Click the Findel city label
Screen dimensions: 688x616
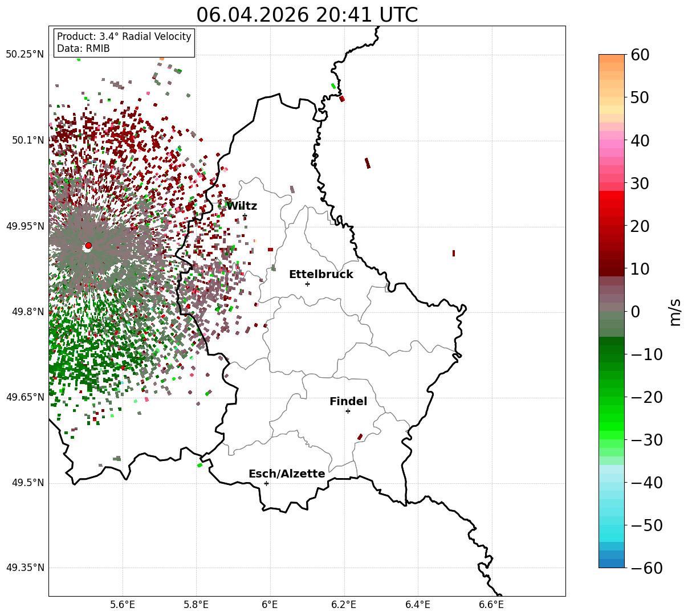[x=348, y=402]
